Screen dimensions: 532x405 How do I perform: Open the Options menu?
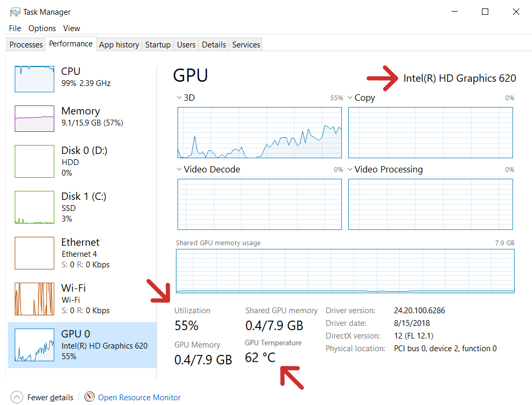coord(42,28)
